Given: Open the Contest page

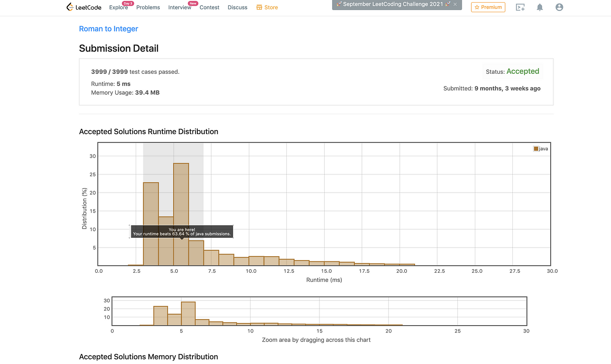Looking at the screenshot, I should point(209,7).
